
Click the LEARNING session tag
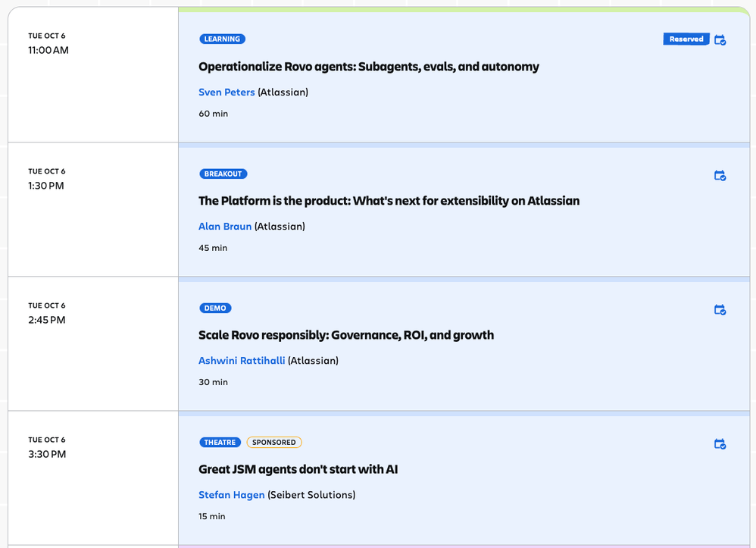222,39
